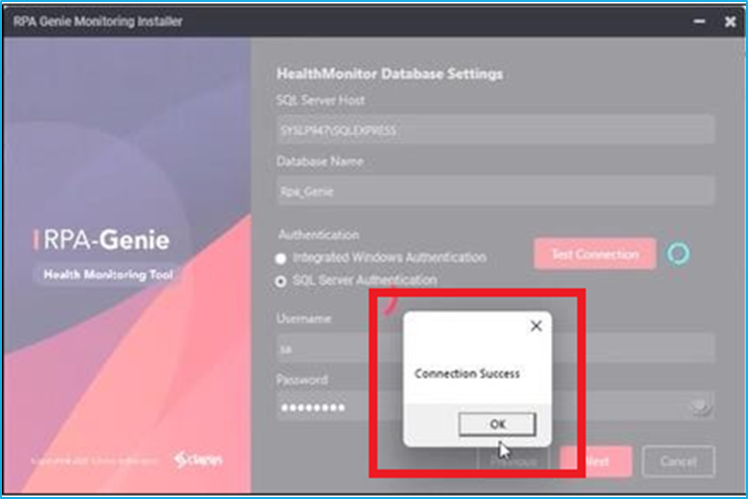
Task: Click the company logo beside the copyright text
Action: click(x=198, y=460)
